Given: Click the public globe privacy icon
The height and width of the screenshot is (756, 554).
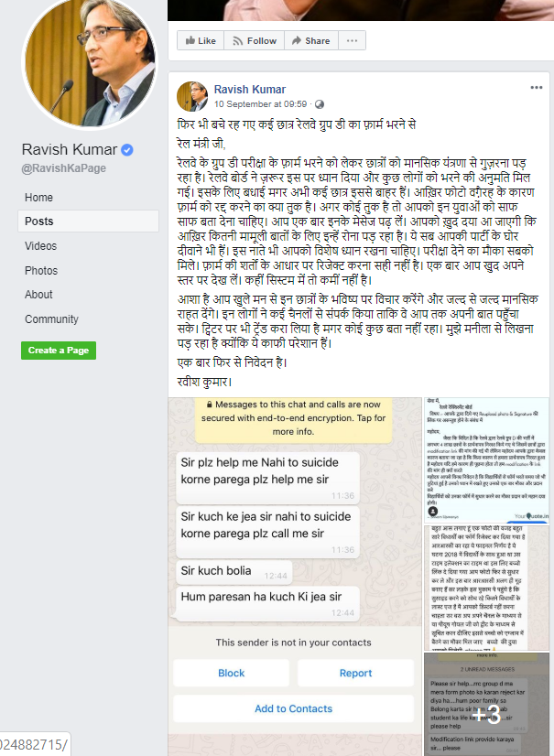Looking at the screenshot, I should coord(320,104).
